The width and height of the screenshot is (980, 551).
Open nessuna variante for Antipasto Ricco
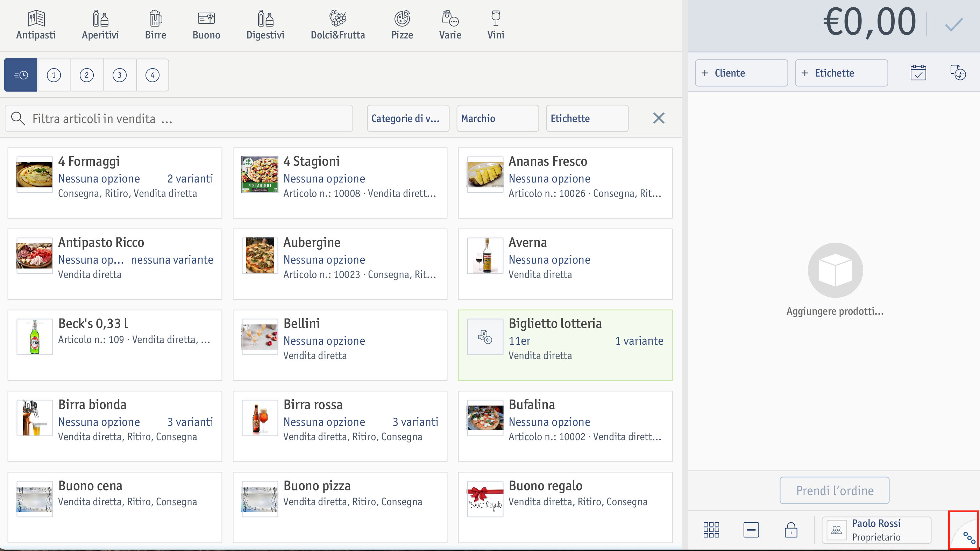pyautogui.click(x=172, y=260)
